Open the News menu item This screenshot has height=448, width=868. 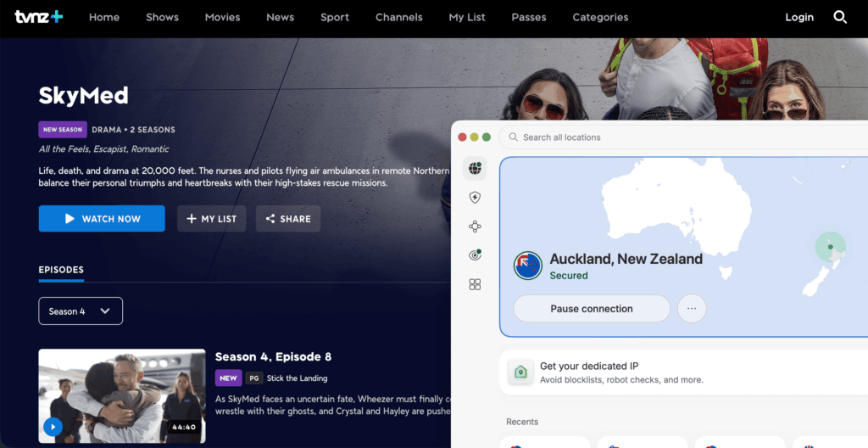[x=280, y=17]
